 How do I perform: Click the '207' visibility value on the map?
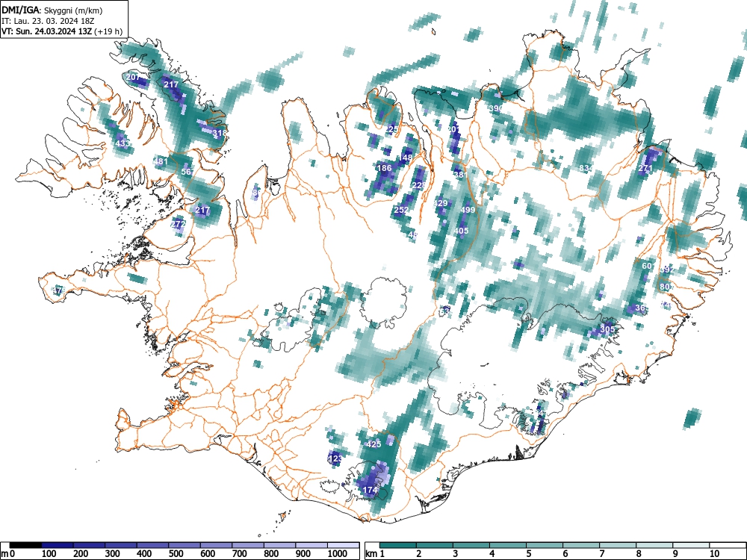click(x=133, y=77)
